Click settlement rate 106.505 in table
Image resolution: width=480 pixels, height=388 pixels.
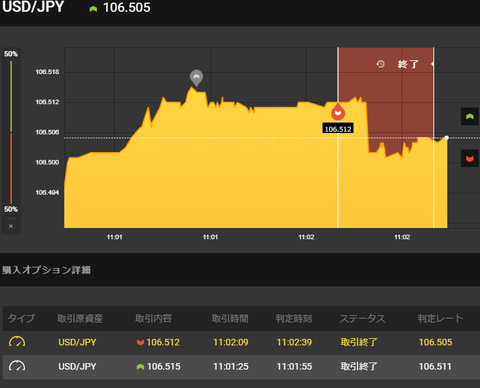point(435,342)
